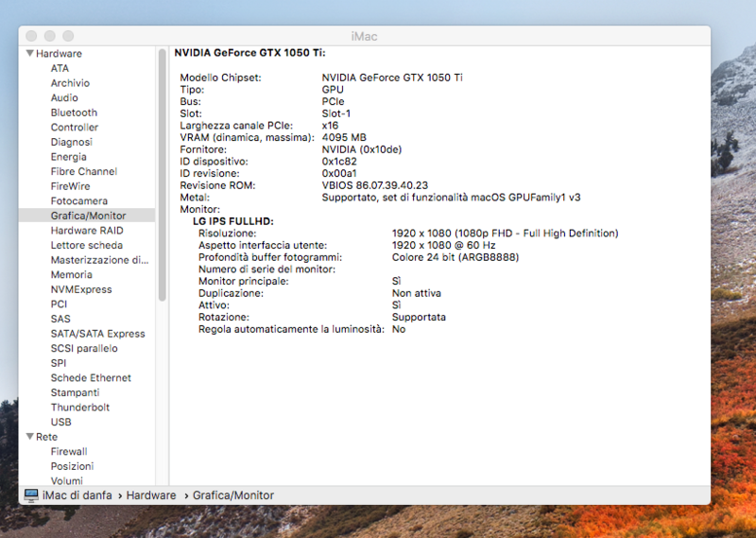
Task: Select ATA in the sidebar
Action: [60, 68]
